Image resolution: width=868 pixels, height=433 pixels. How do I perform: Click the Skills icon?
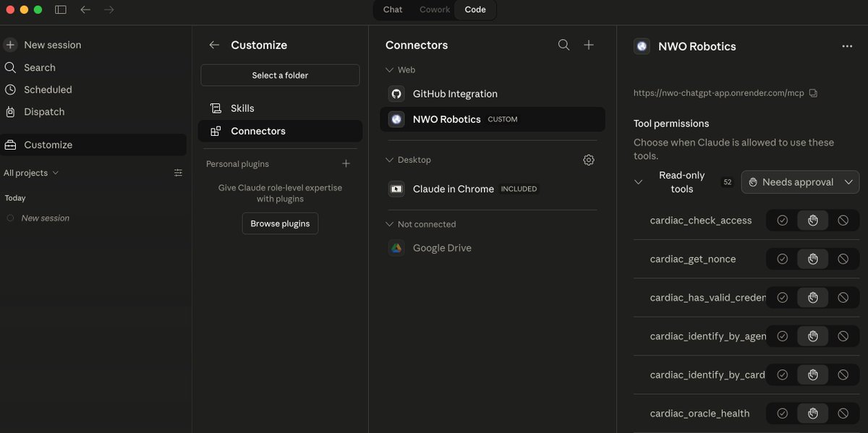216,108
